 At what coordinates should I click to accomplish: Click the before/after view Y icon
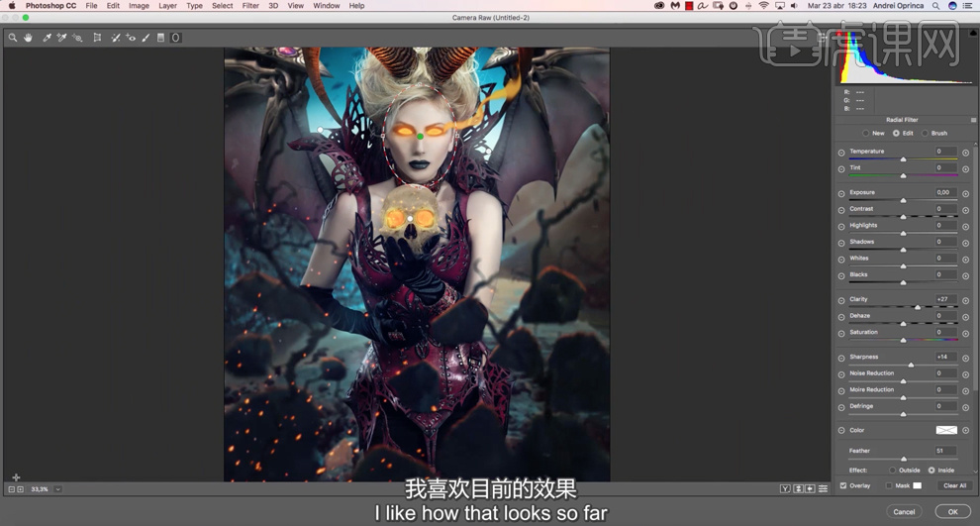[x=785, y=488]
